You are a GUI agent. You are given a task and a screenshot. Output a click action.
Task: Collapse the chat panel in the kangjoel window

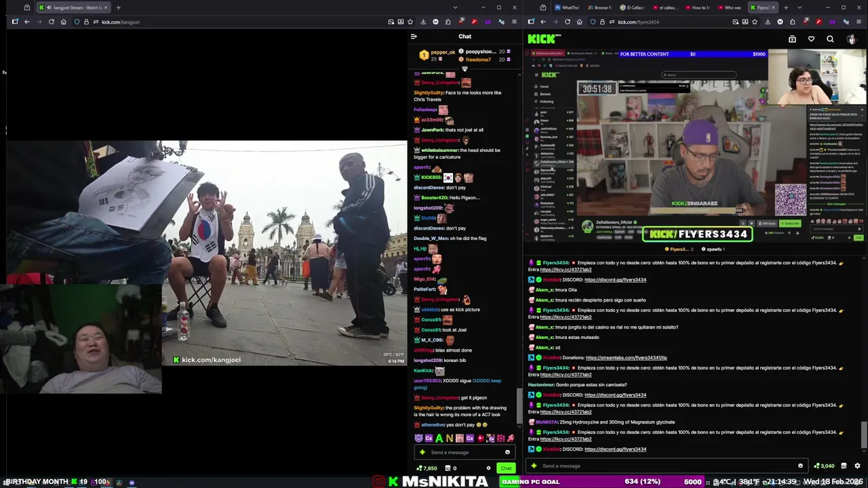pyautogui.click(x=414, y=37)
